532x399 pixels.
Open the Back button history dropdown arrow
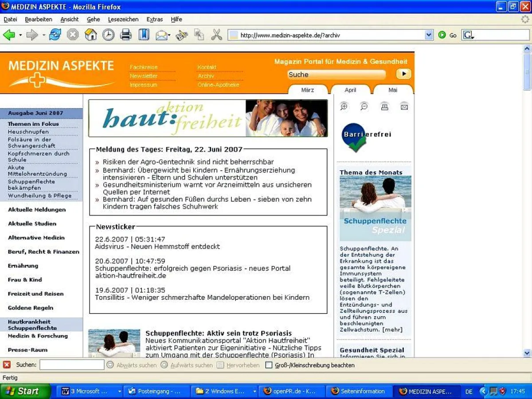(20, 35)
